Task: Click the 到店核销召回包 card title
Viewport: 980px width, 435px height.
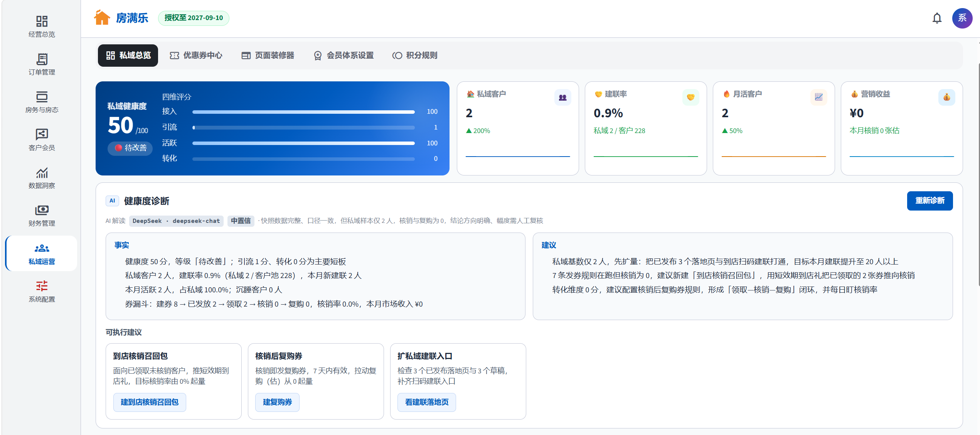Action: pos(140,356)
